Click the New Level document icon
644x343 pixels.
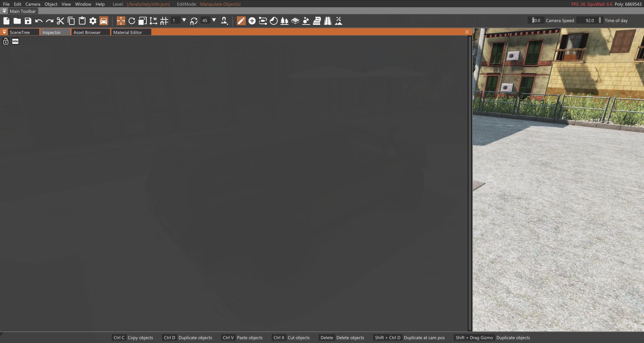[6, 21]
